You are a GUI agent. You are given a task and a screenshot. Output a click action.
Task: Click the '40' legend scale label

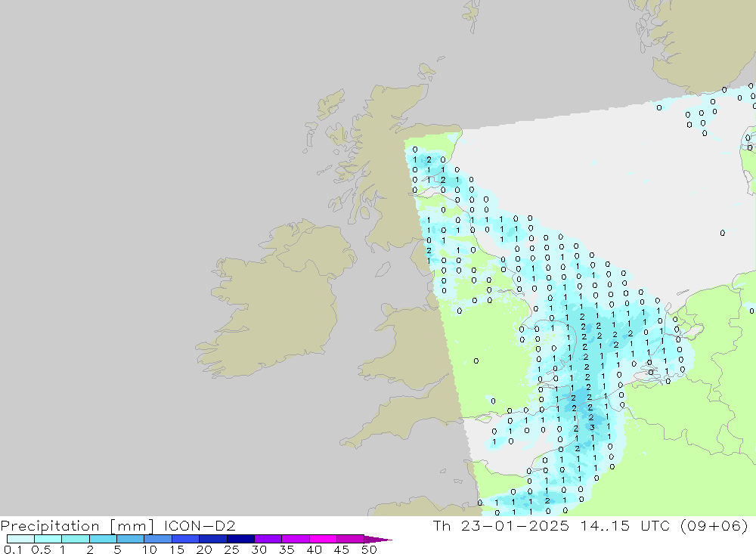[314, 549]
